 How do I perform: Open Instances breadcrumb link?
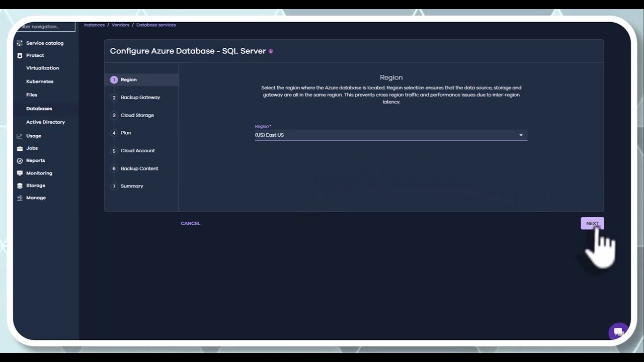tap(94, 25)
